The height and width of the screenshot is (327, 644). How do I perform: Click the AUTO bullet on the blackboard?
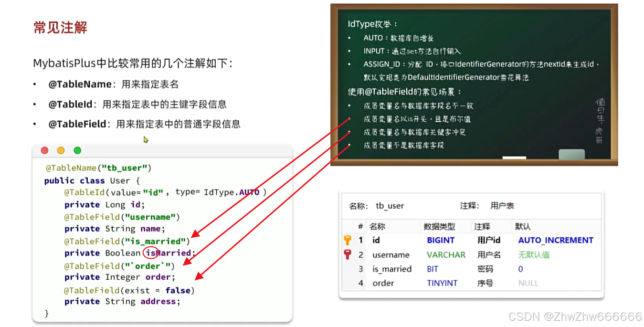coord(372,38)
